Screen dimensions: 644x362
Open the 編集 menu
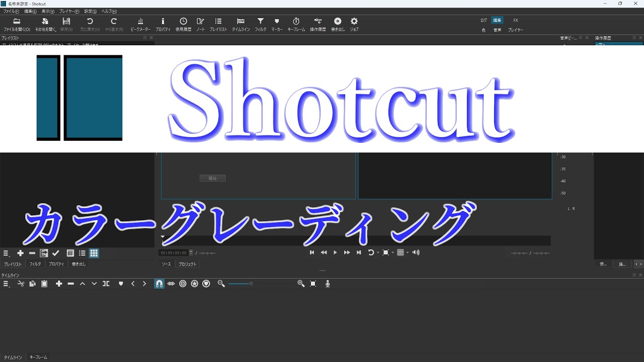pos(31,11)
